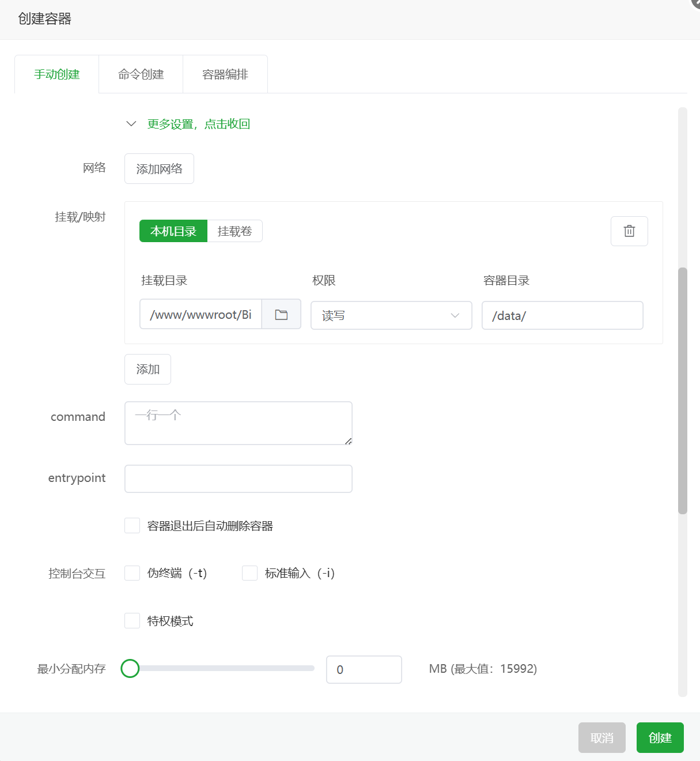Viewport: 700px width, 761px height.
Task: Open the 读写 permission dropdown
Action: pyautogui.click(x=391, y=315)
